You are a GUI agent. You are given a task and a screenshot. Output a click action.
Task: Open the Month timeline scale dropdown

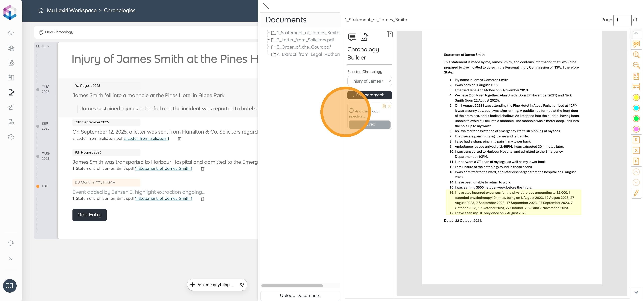click(43, 46)
